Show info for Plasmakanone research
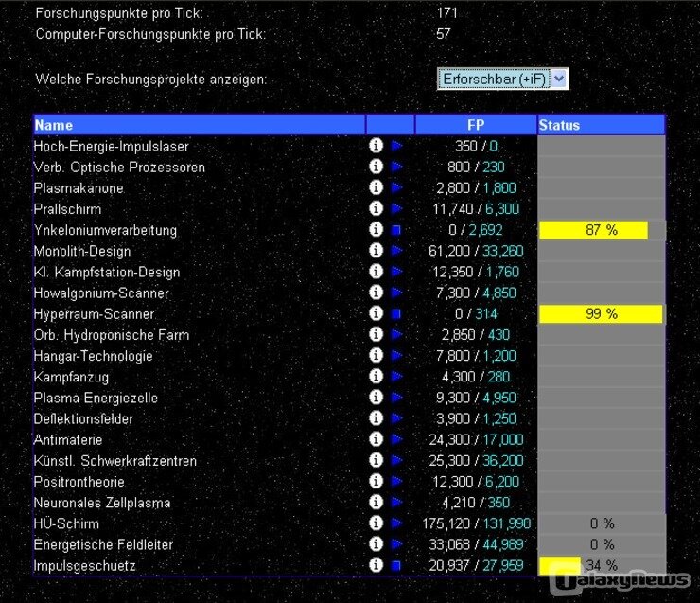Screen dimensions: 700x603 (376, 188)
